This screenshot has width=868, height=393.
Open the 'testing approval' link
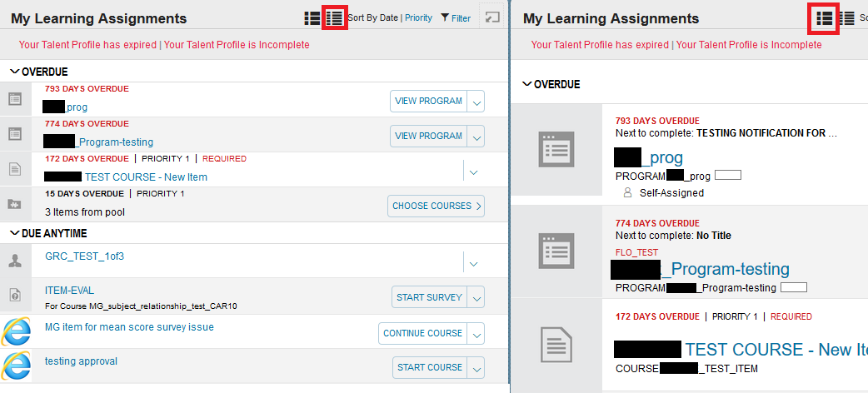tap(82, 361)
